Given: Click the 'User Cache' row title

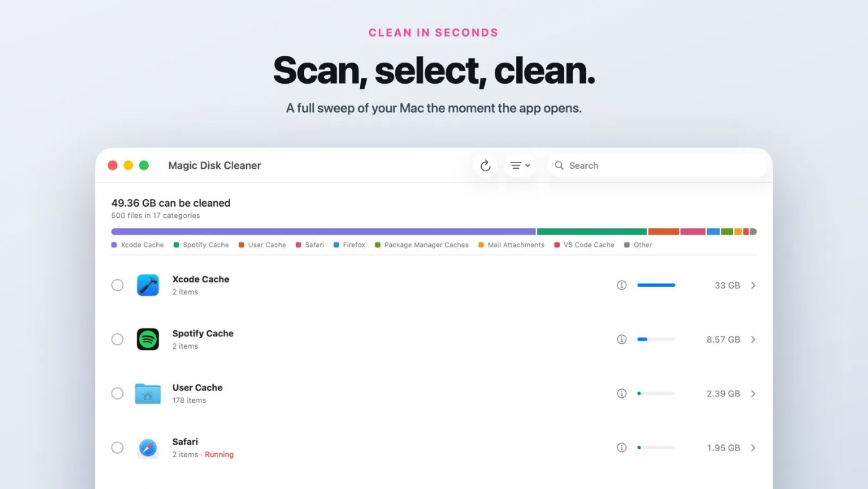Looking at the screenshot, I should click(x=197, y=387).
